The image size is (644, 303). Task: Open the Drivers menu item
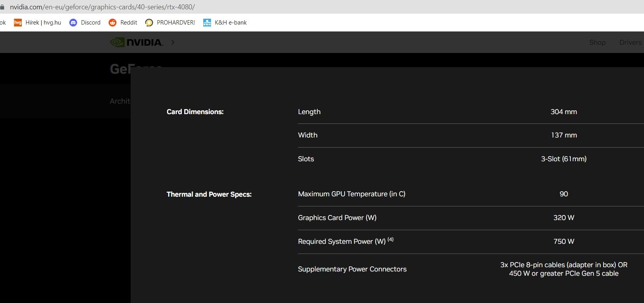point(630,42)
